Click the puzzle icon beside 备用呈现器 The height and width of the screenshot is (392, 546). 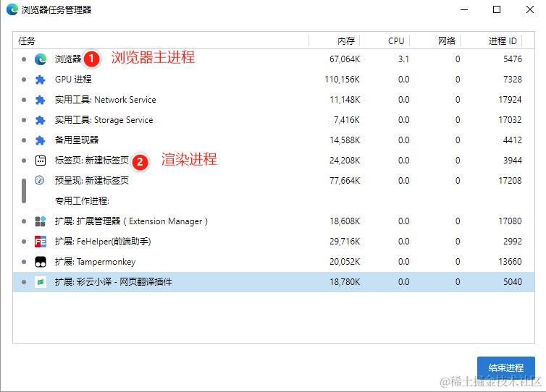point(41,140)
